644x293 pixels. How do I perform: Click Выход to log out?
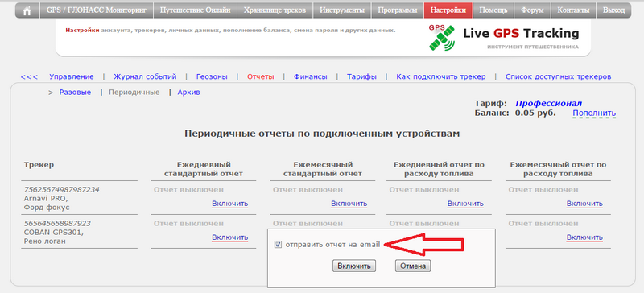[613, 10]
